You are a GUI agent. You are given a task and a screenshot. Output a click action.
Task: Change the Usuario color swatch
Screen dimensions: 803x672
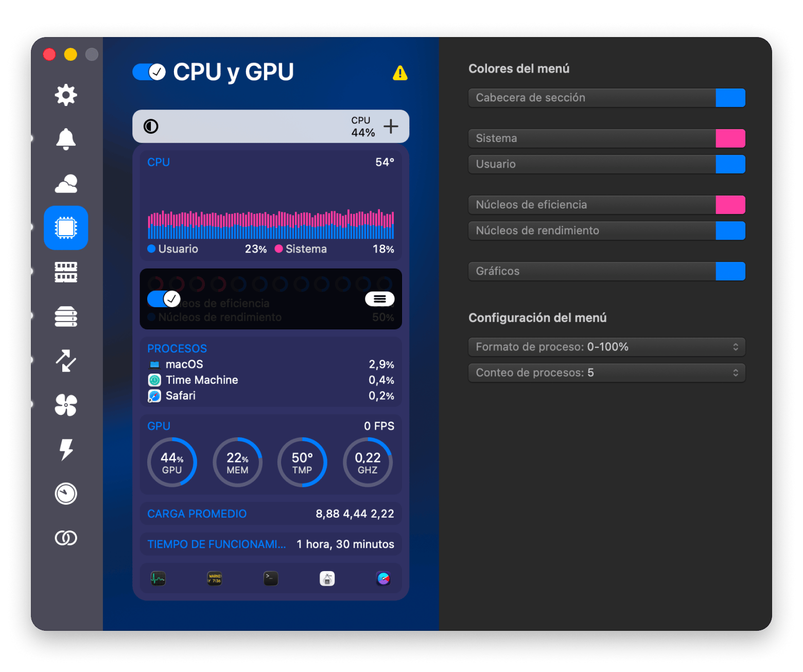730,164
